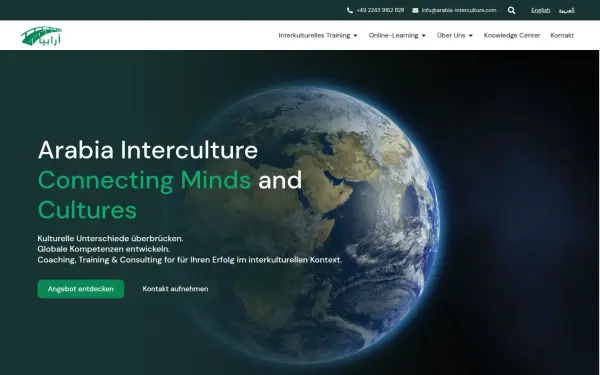The height and width of the screenshot is (375, 600).
Task: Click the Arabia Interculture heading
Action: 148,150
